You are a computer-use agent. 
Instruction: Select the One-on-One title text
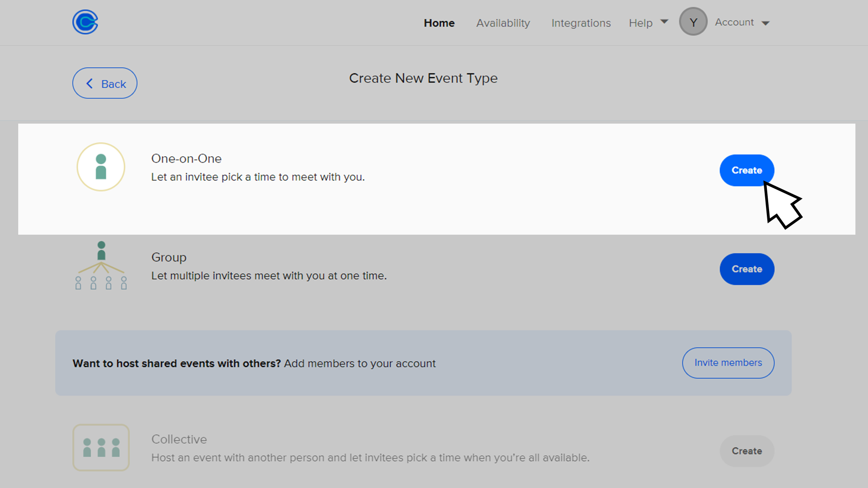pos(186,159)
